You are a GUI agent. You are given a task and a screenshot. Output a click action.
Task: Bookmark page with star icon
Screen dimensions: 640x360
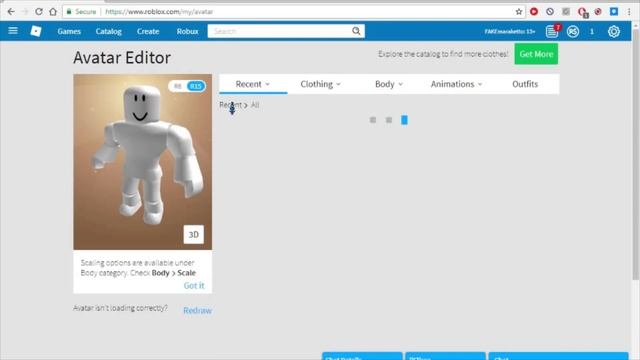(x=519, y=11)
